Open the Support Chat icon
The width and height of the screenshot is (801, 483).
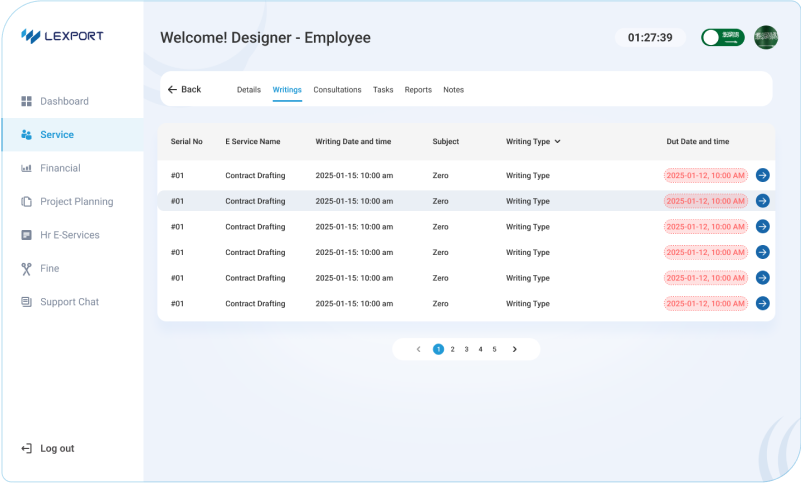click(x=27, y=302)
